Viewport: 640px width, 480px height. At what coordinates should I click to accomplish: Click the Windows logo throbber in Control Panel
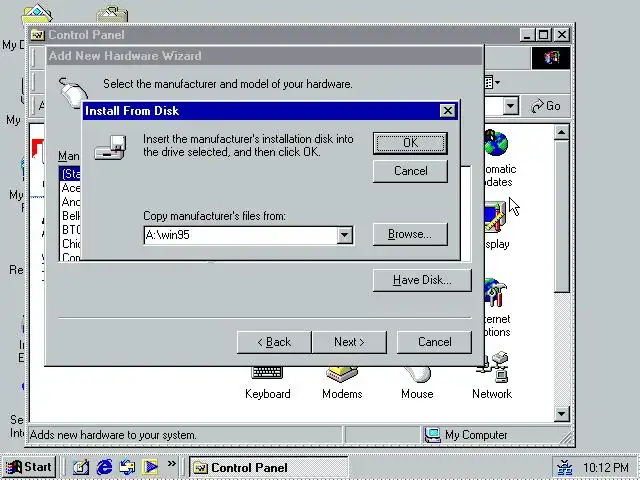pos(551,58)
